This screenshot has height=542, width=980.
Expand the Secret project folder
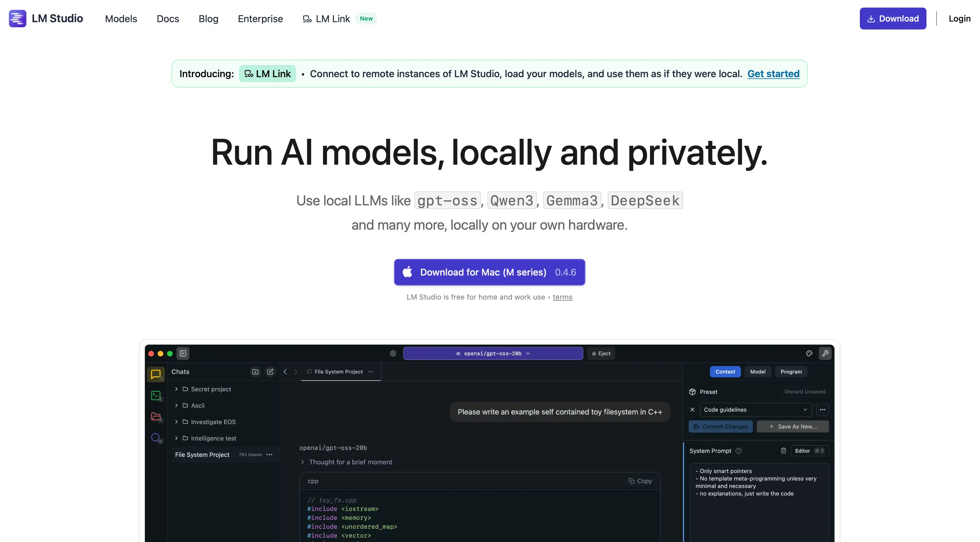(176, 389)
